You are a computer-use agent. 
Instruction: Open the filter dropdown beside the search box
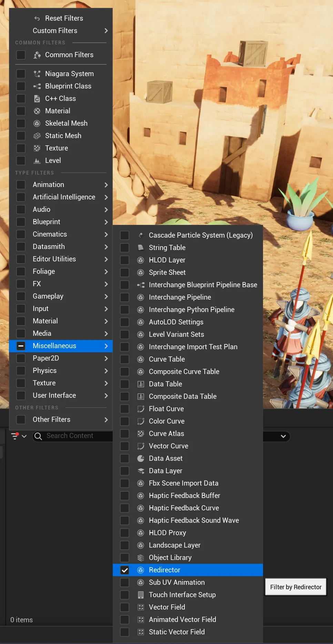19,436
